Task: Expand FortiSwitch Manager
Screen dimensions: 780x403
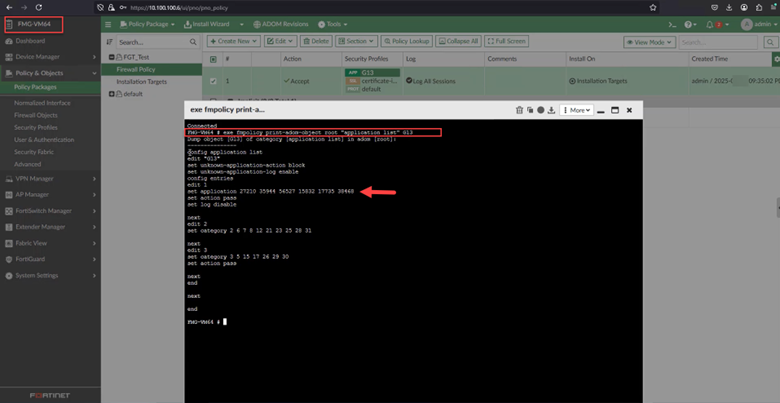Action: pos(50,211)
